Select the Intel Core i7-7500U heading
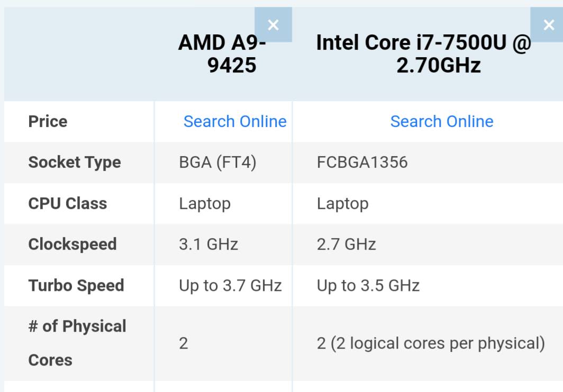Screen dimensions: 563x392 click(x=423, y=53)
